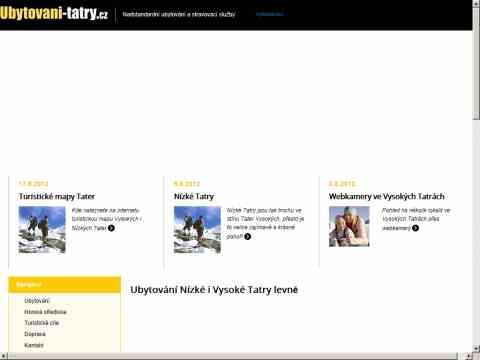Viewport: 480px width, 360px height.
Task: Click arrow icon after Turistické mapy Tater text
Action: click(111, 228)
